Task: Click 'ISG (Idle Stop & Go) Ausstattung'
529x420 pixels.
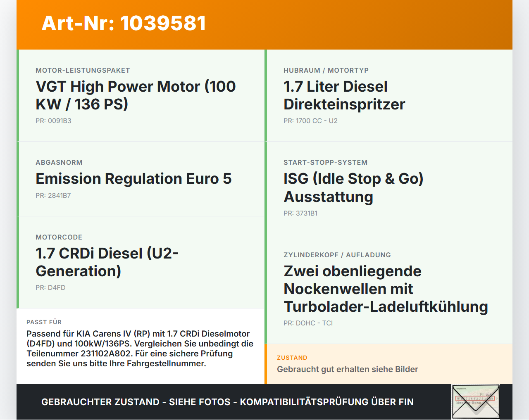Action: point(353,188)
